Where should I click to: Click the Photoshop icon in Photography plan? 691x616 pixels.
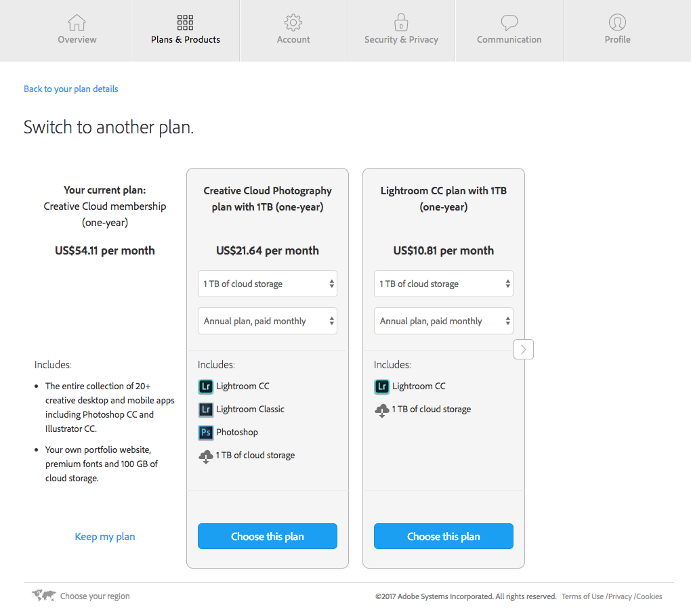tap(206, 433)
